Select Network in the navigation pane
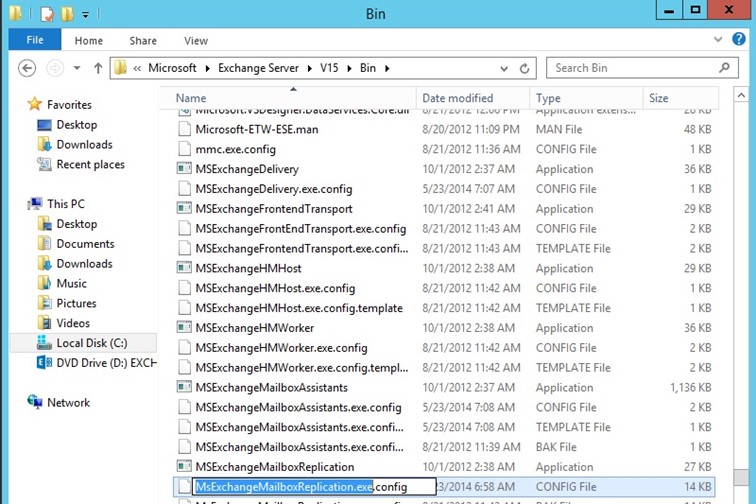This screenshot has height=504, width=756. 68,402
